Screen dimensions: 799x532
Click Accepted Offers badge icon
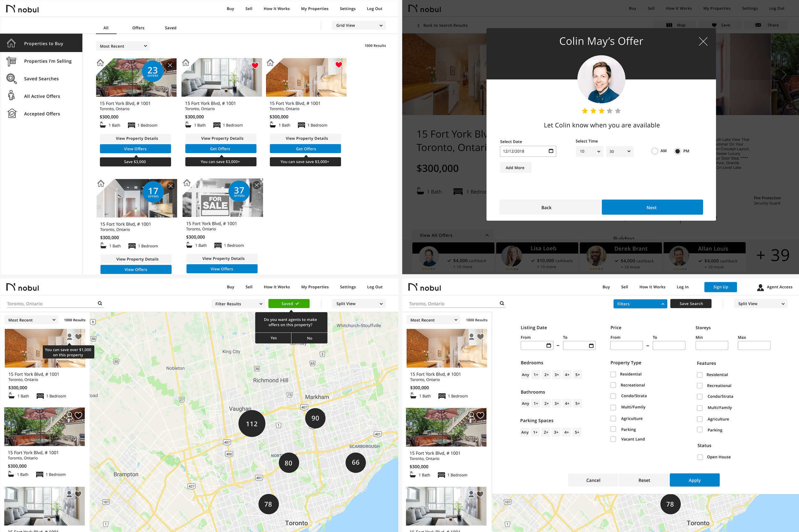coord(12,114)
